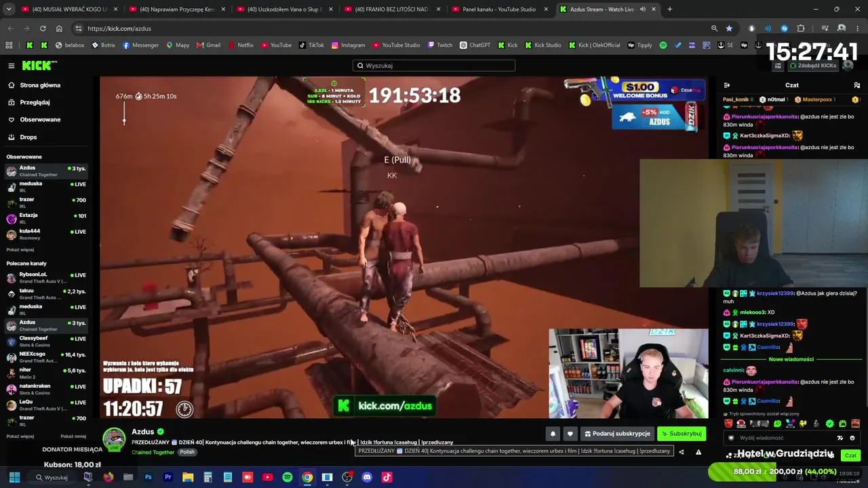Open the Mapy bookmark
Screen dimensions: 868x488
pyautogui.click(x=178, y=45)
